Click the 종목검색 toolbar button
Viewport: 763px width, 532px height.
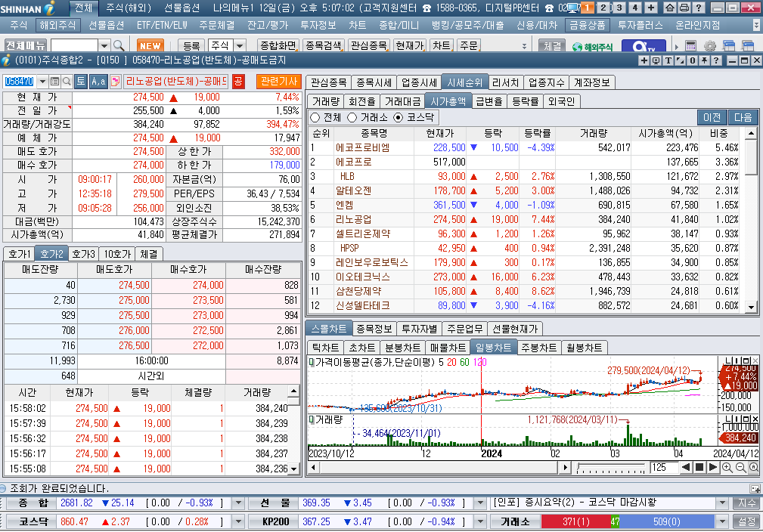tap(323, 45)
